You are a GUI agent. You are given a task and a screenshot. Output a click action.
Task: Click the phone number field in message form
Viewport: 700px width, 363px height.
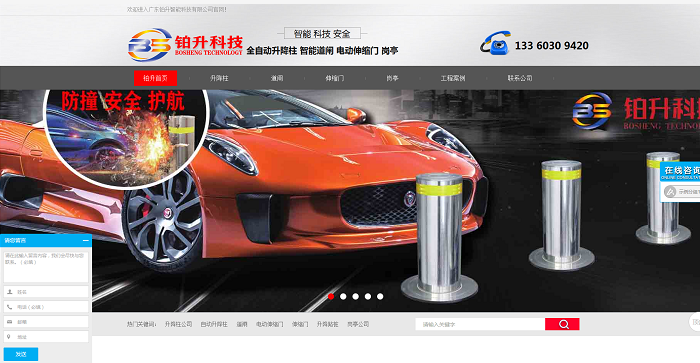46,307
